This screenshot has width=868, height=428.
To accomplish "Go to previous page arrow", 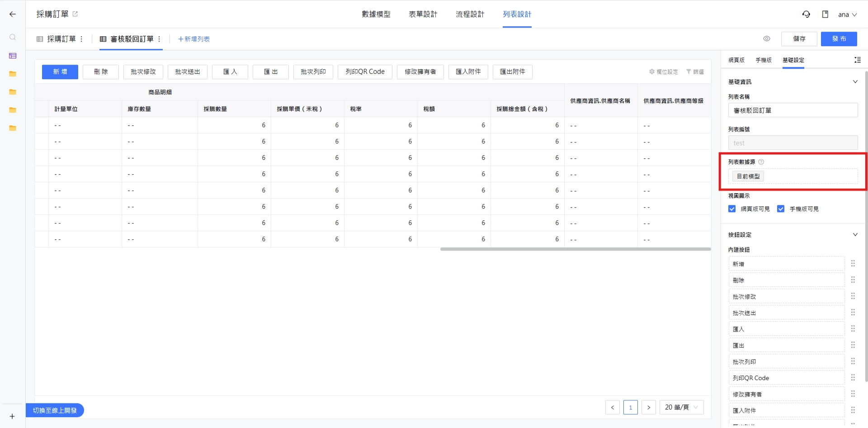I will (x=613, y=407).
